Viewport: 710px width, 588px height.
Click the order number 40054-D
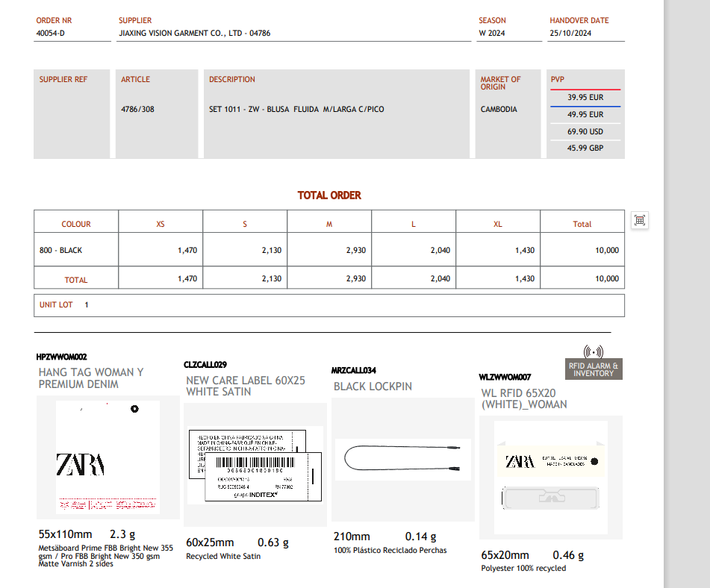coord(51,34)
